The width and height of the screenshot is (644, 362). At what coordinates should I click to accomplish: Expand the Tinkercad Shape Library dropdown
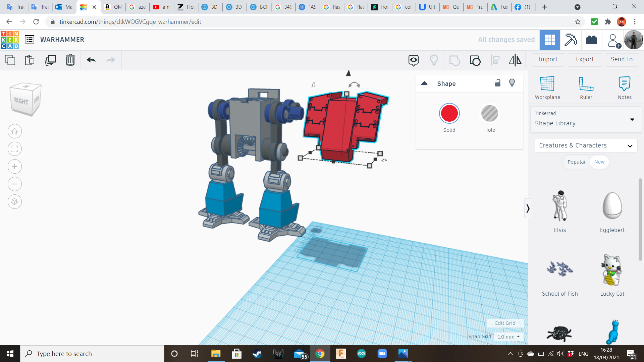[x=586, y=119]
